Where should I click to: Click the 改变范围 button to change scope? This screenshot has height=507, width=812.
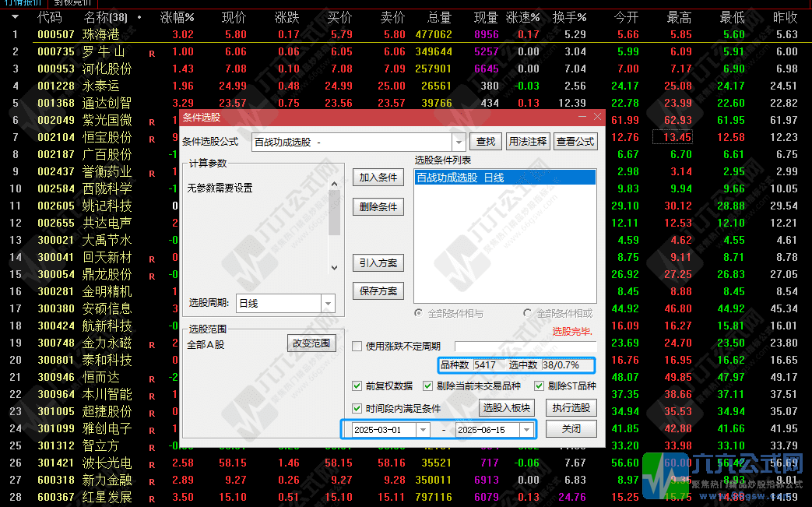coord(311,343)
